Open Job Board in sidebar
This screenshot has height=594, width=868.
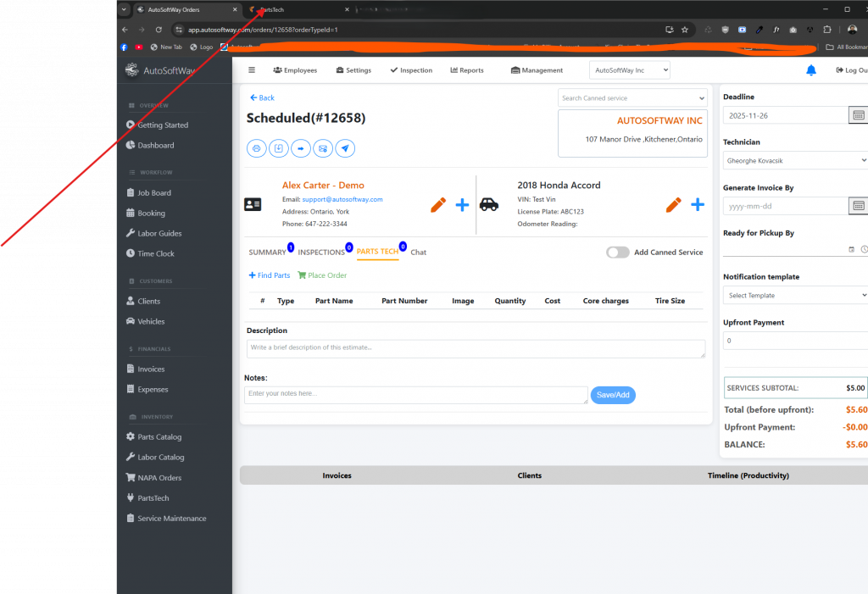pos(154,193)
